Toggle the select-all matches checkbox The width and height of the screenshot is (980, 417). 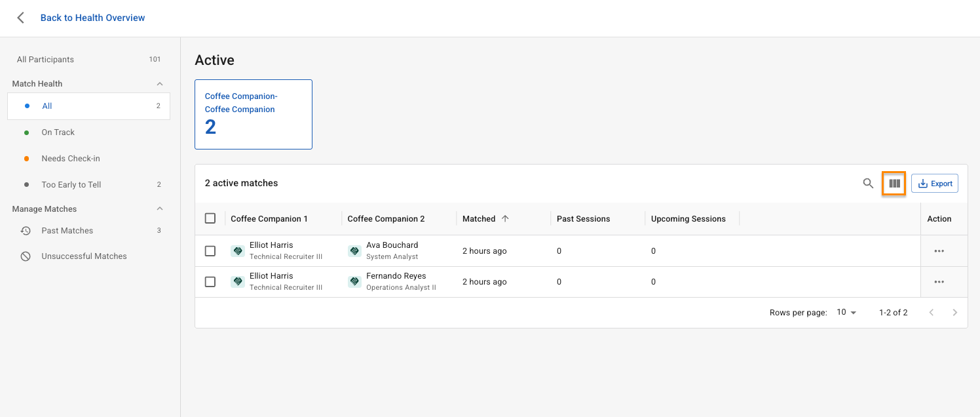[210, 218]
